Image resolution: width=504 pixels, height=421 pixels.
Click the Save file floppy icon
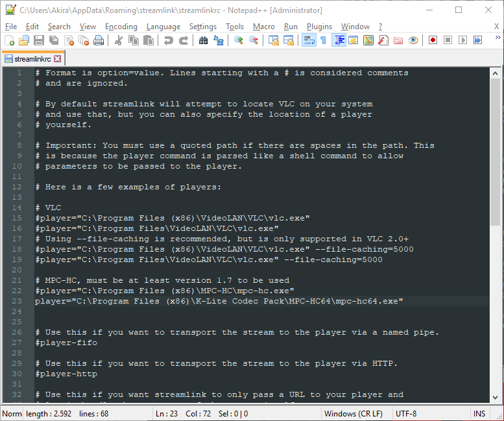pos(39,40)
